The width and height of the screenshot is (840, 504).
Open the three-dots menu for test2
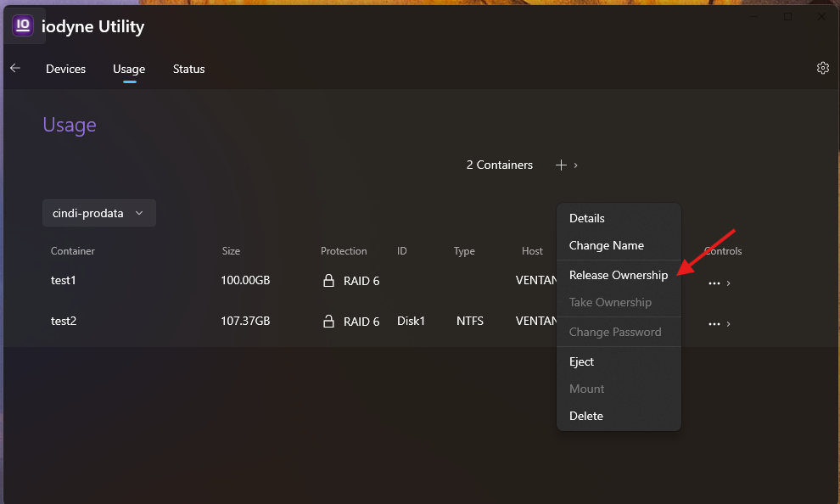(x=714, y=324)
